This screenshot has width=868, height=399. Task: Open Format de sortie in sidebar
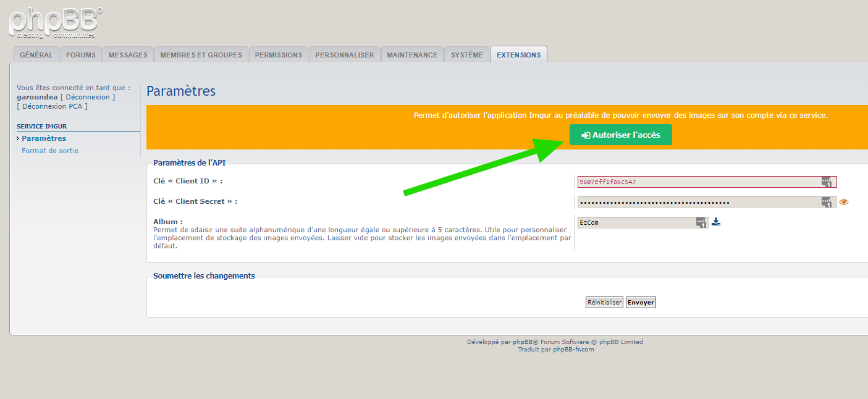50,151
